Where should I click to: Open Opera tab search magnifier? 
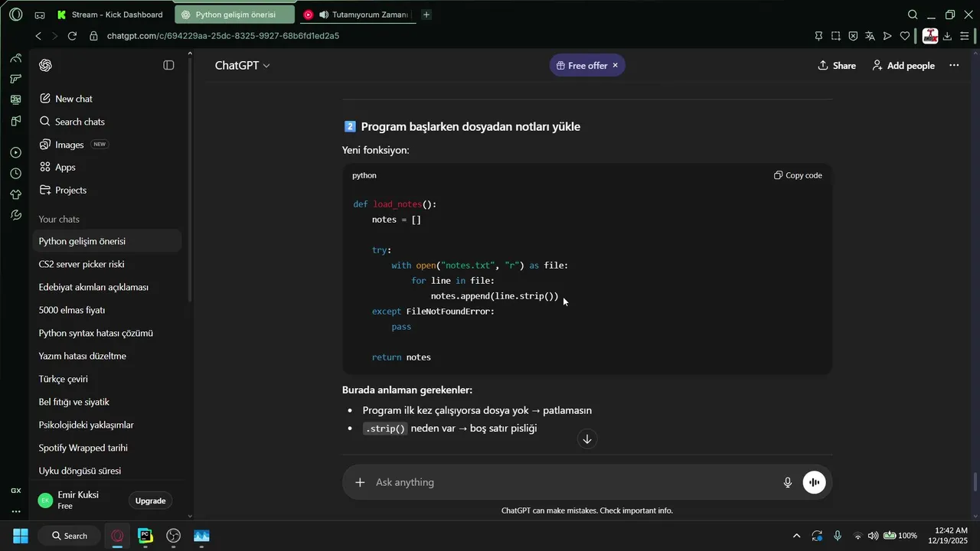913,15
